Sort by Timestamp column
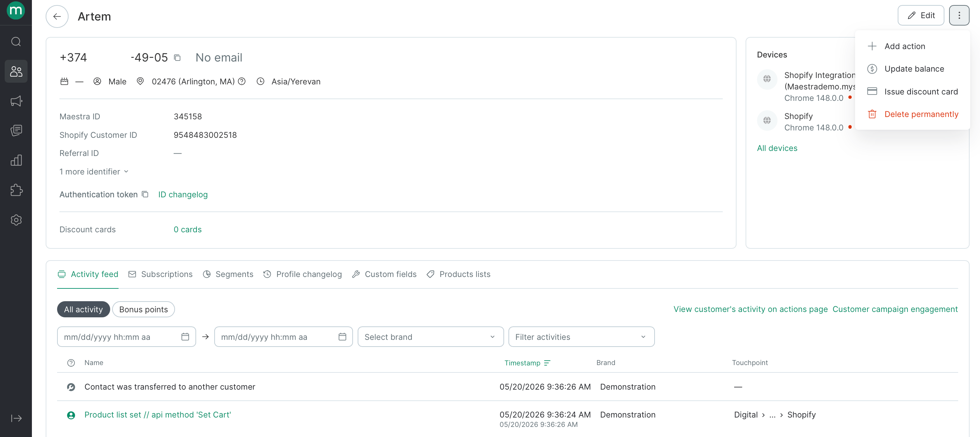Viewport: 980px width, 437px height. 547,363
